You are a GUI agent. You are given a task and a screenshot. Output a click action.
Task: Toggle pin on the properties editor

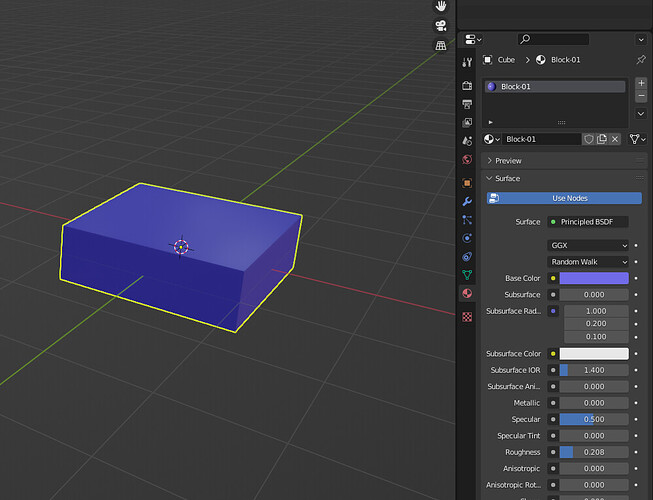tap(641, 60)
